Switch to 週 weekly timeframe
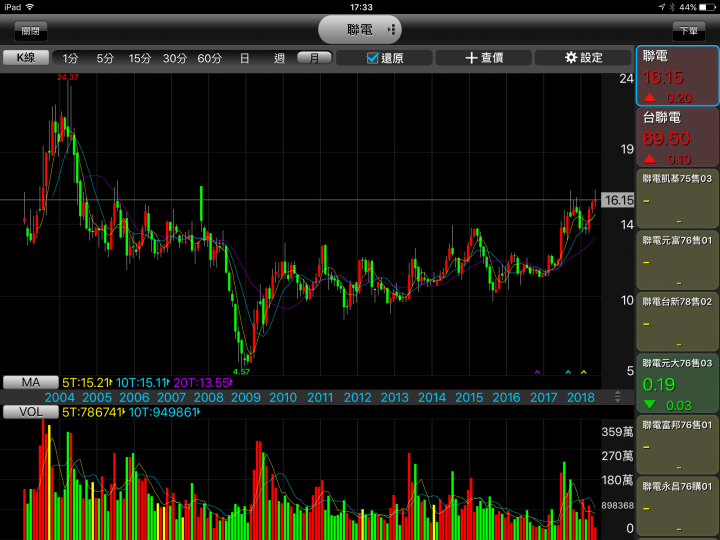720x540 pixels. 279,58
